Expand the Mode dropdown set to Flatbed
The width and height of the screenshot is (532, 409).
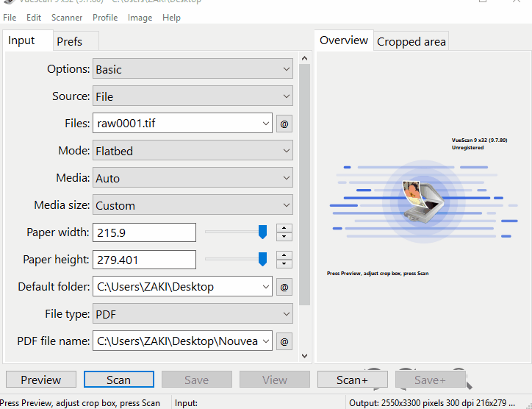click(193, 151)
